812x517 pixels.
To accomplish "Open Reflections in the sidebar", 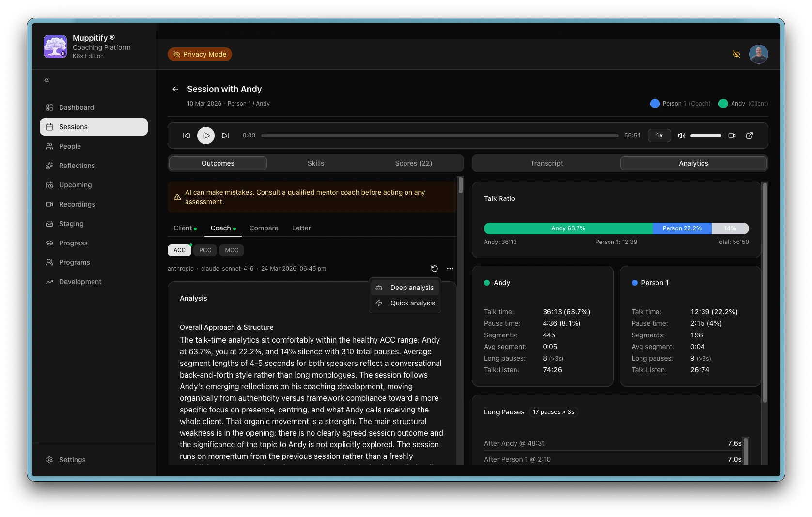I will (x=77, y=166).
